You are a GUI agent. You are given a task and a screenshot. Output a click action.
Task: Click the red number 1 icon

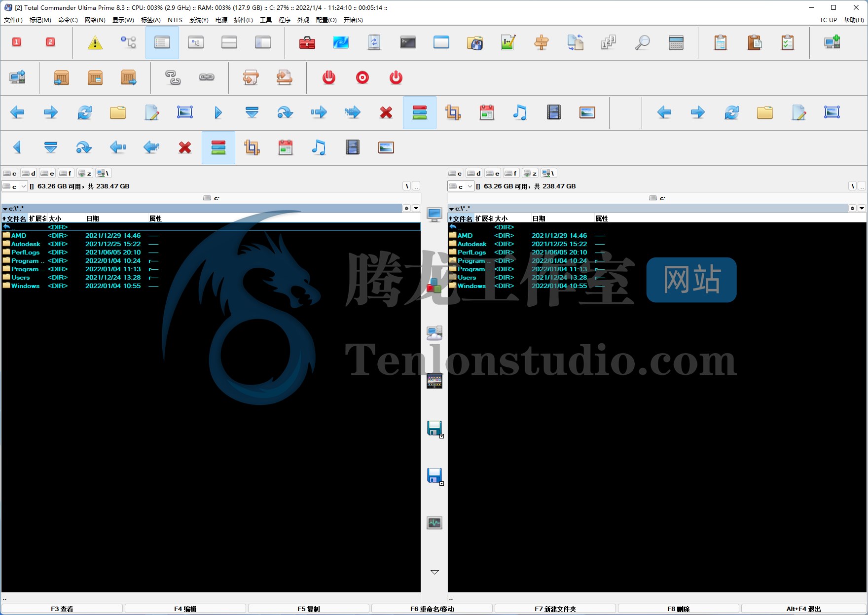[x=17, y=42]
